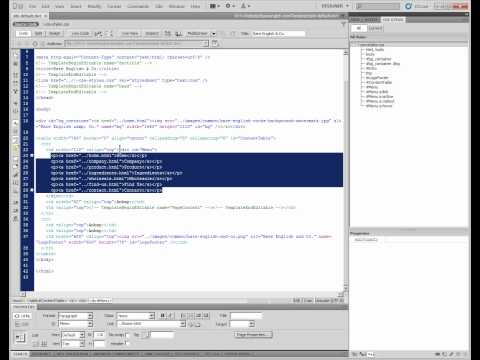Click the New CSS Rule icon in CSS panel
Screen dimensions: 480x360
click(445, 354)
